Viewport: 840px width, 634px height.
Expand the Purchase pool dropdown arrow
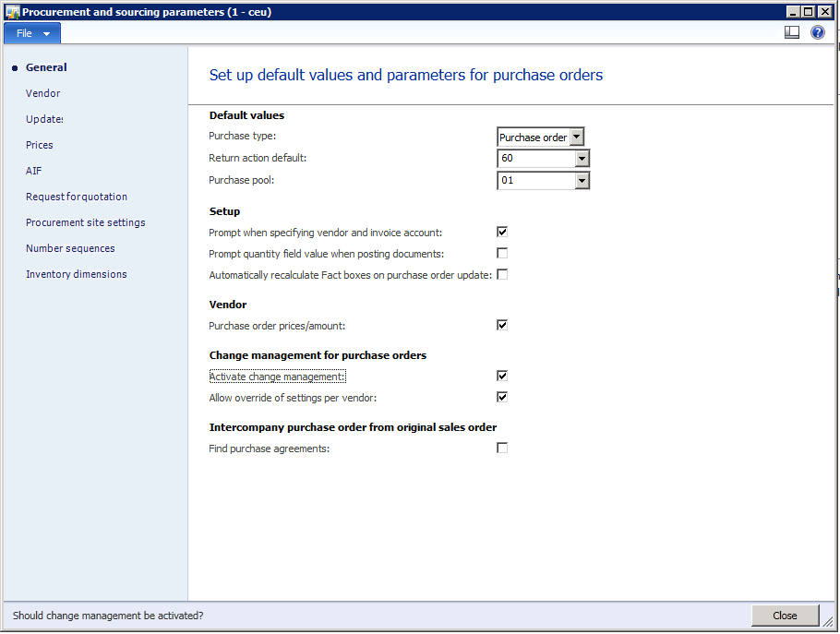click(582, 181)
